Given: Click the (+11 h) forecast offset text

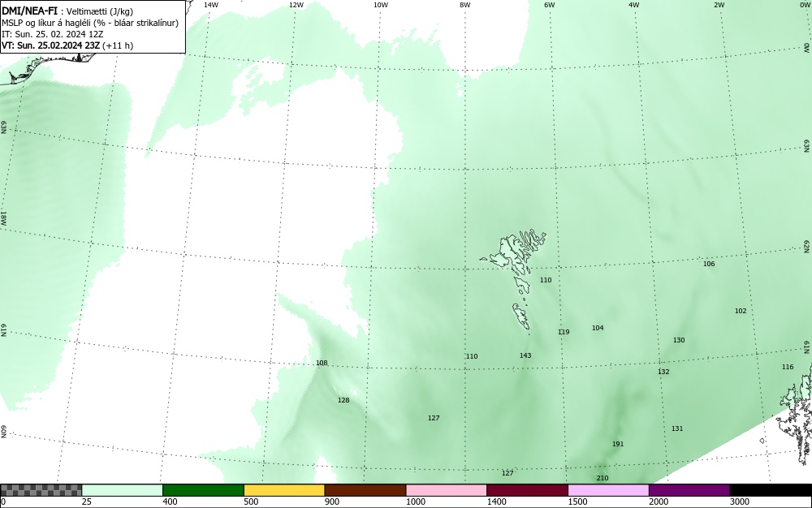Looking at the screenshot, I should point(118,45).
